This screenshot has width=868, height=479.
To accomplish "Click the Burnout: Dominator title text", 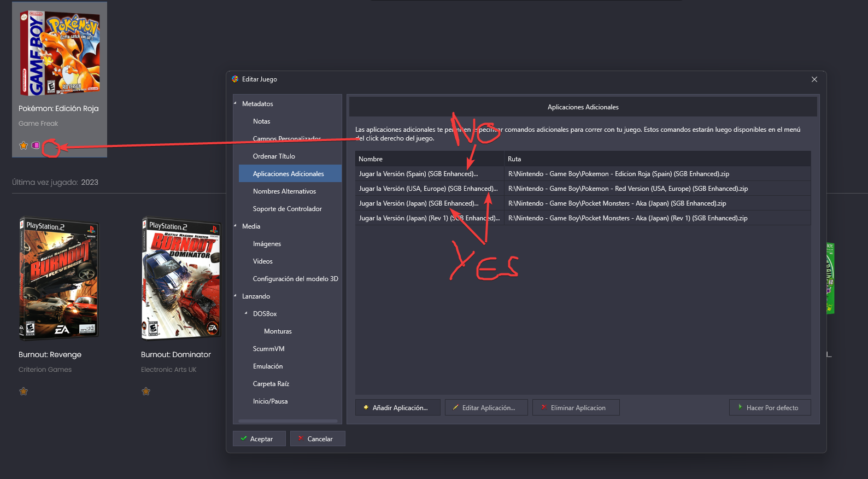I will (175, 354).
